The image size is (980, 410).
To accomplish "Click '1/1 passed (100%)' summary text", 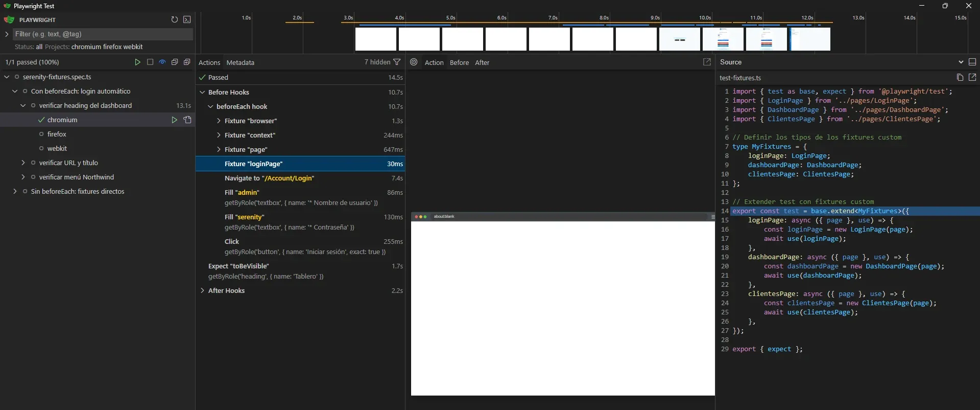I will (x=32, y=62).
